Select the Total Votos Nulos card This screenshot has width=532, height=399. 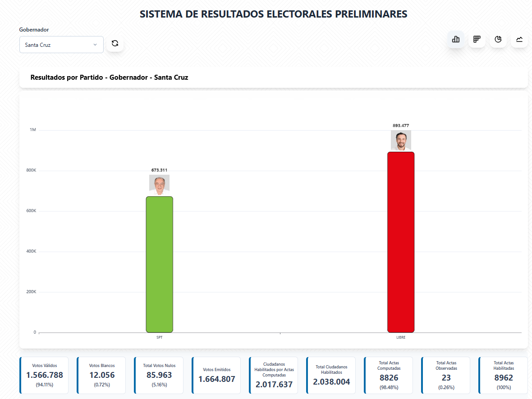159,375
